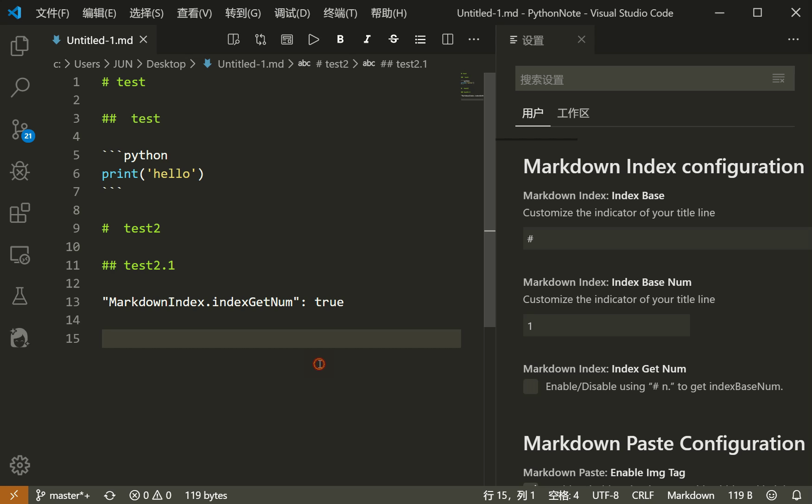The height and width of the screenshot is (504, 812).
Task: Open the Explorer view in activity bar
Action: (x=19, y=46)
